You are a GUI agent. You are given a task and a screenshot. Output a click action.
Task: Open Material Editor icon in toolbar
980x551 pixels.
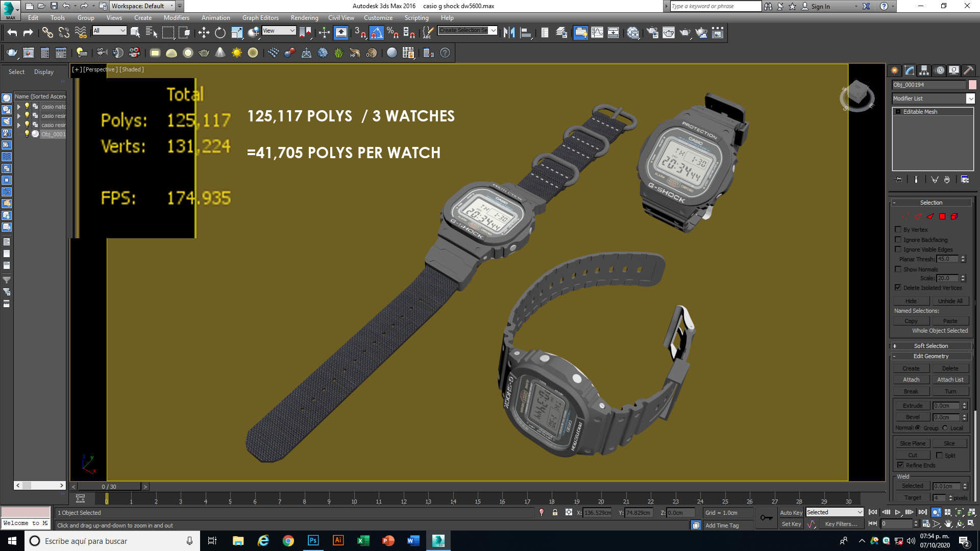pyautogui.click(x=633, y=33)
